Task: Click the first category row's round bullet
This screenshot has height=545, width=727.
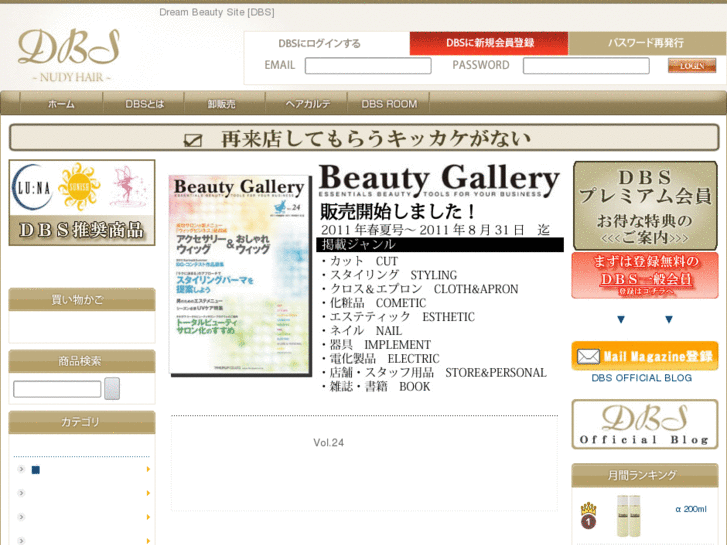Action: tap(21, 469)
